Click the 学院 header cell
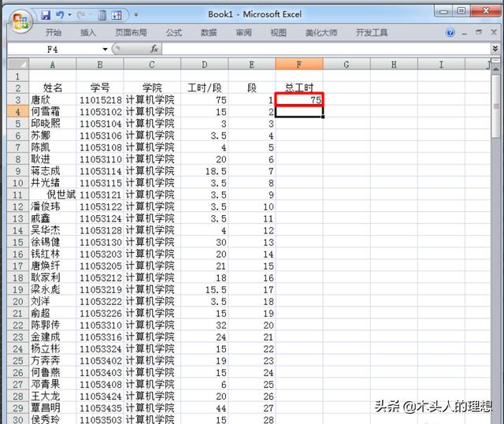Image resolution: width=504 pixels, height=424 pixels. [x=152, y=87]
